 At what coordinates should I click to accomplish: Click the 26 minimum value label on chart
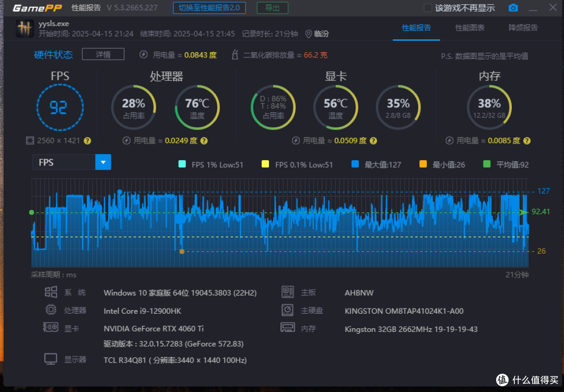click(542, 251)
